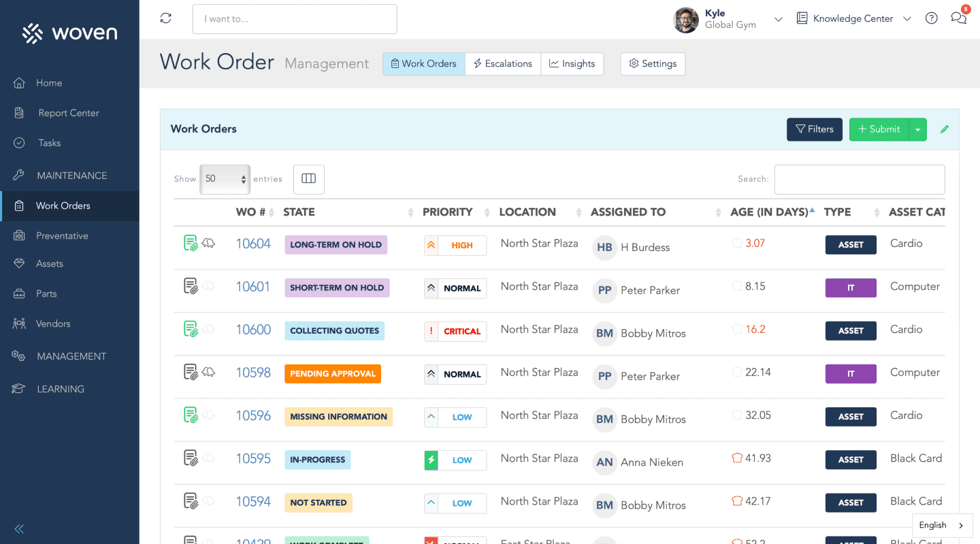Click Anna Nieken assignee name
The height and width of the screenshot is (544, 980).
click(x=652, y=462)
